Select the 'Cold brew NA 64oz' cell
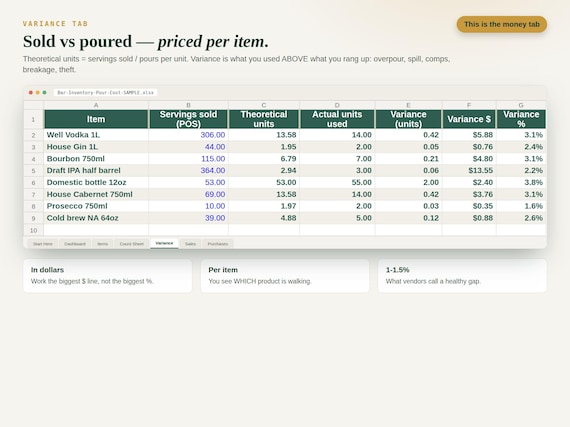This screenshot has width=570, height=427. (x=96, y=218)
